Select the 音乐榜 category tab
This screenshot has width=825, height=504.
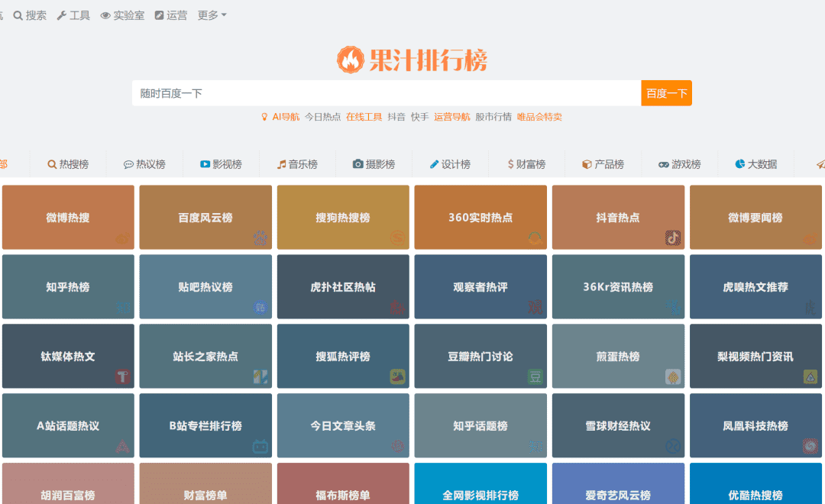297,164
